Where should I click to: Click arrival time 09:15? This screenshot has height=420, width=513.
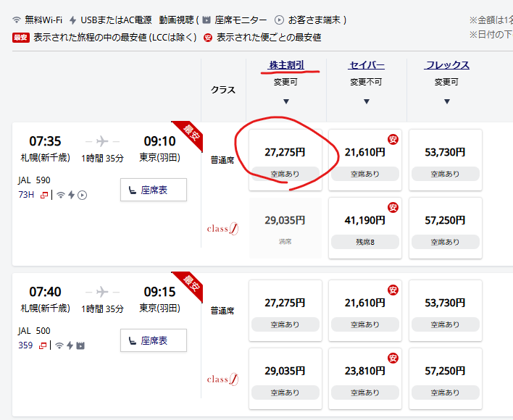159,292
